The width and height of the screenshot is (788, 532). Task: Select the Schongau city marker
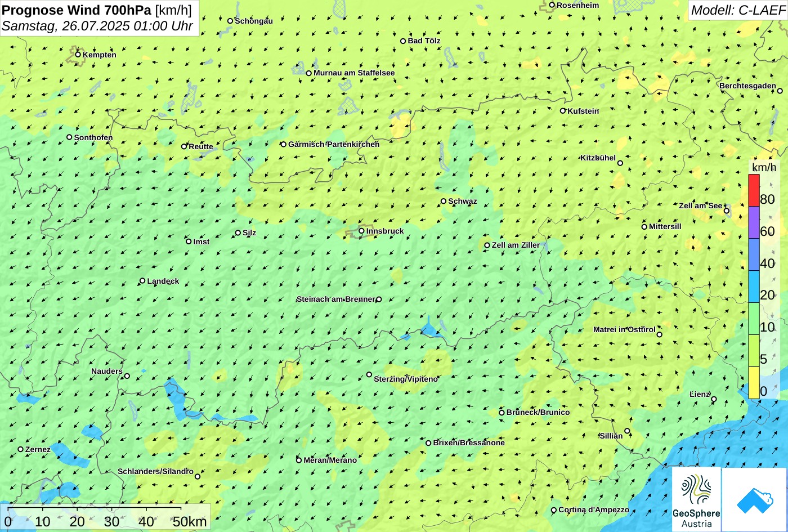click(x=230, y=21)
